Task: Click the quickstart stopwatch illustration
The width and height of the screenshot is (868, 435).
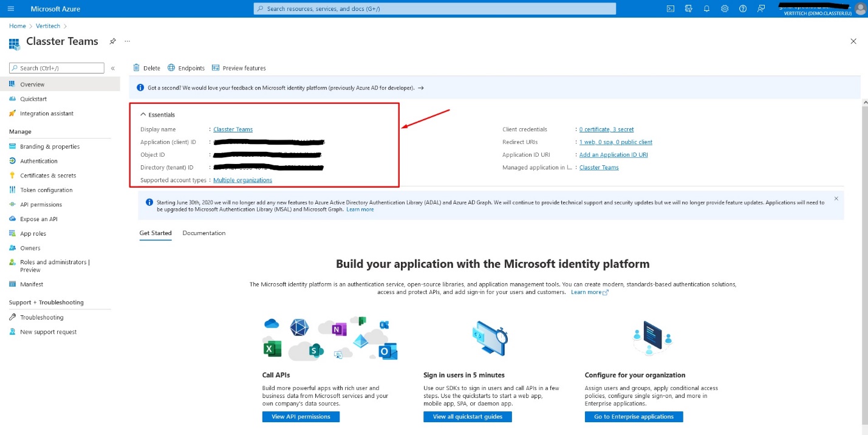Action: pyautogui.click(x=489, y=338)
